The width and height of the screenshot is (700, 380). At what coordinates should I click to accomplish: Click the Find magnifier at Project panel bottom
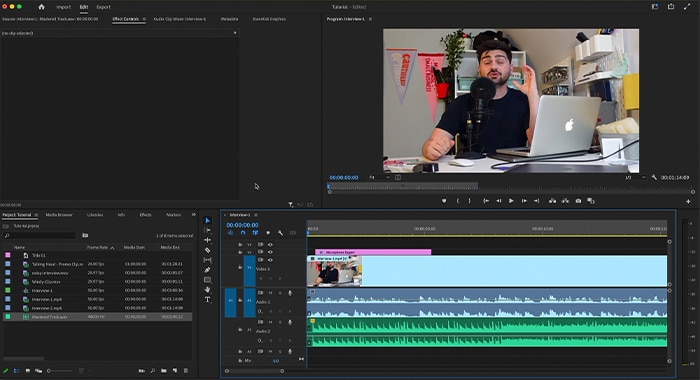[153, 371]
